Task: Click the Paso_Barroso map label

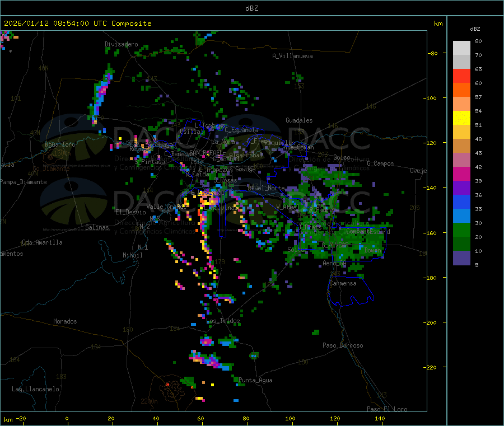Action: (343, 345)
